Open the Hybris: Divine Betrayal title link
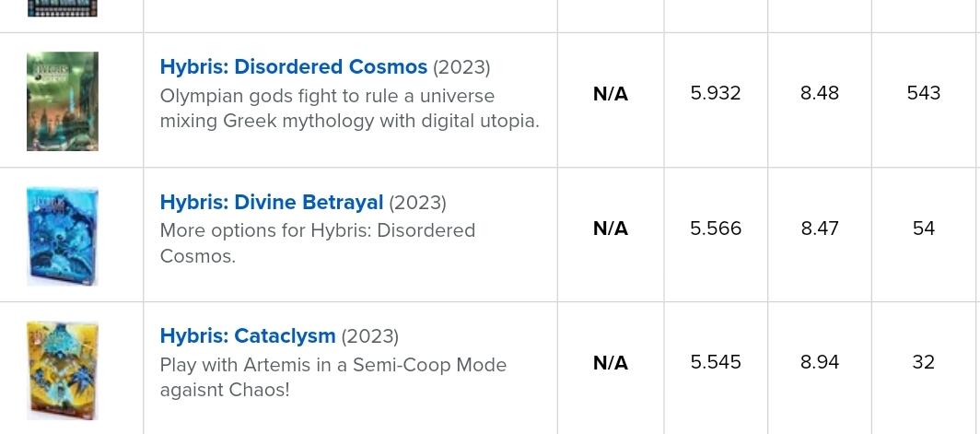Viewport: 980px width, 434px height. click(x=271, y=203)
